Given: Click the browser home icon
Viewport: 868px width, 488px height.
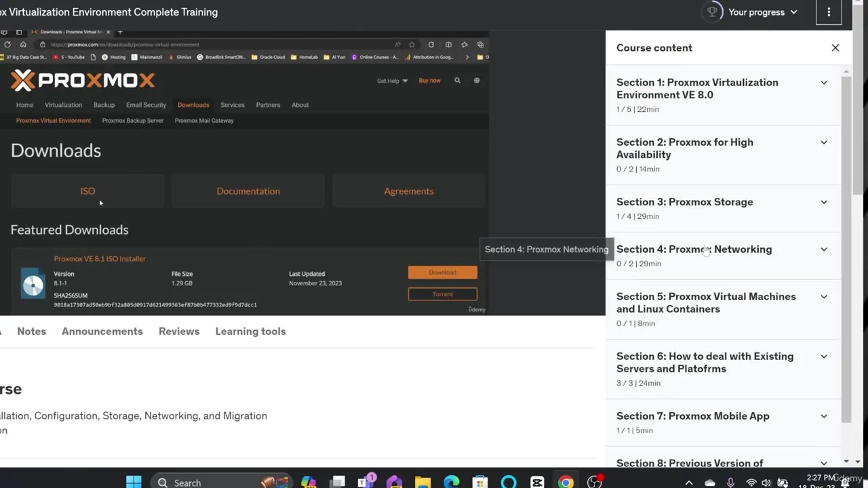Looking at the screenshot, I should pos(23,45).
